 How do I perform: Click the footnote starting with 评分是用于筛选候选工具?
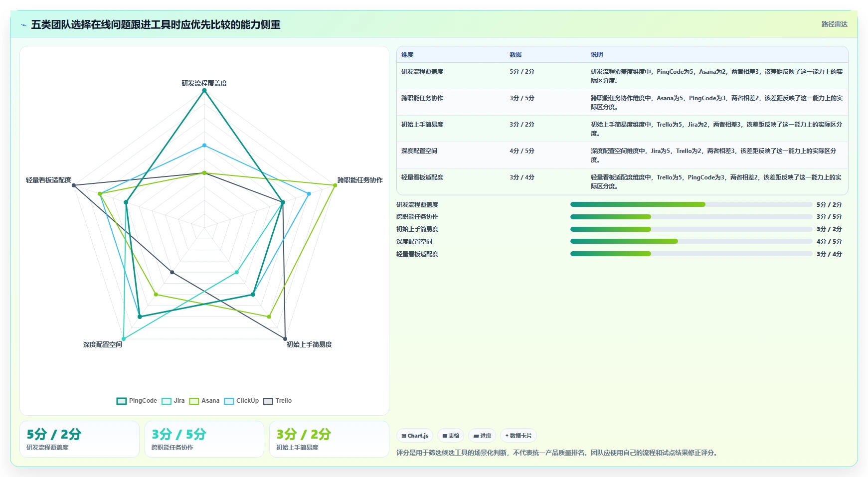[x=558, y=453]
